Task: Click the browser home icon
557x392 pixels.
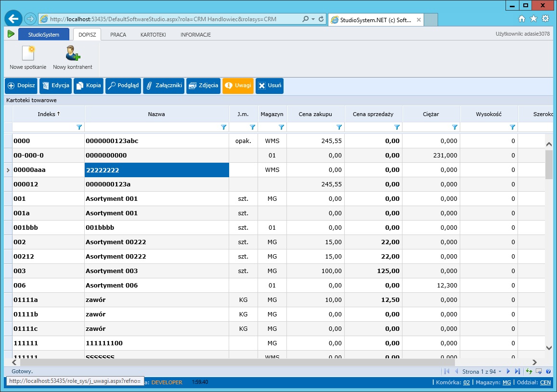Action: click(x=521, y=19)
